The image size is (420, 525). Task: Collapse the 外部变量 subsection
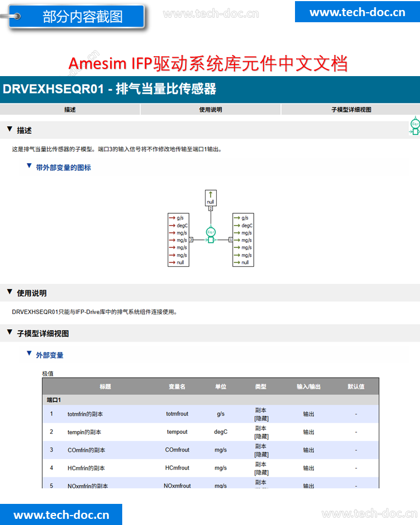[x=29, y=353]
